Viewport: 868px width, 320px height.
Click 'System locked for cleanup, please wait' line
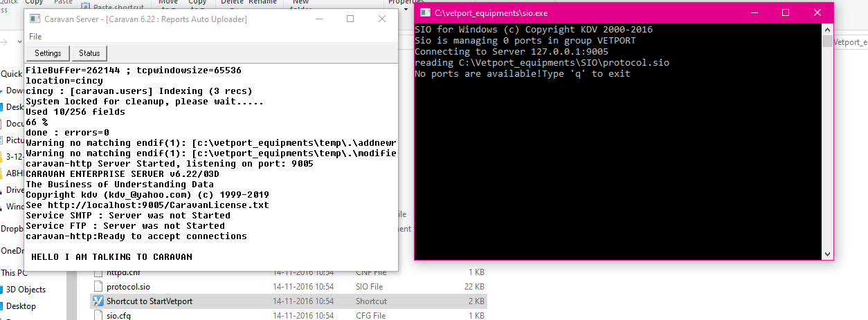point(145,102)
